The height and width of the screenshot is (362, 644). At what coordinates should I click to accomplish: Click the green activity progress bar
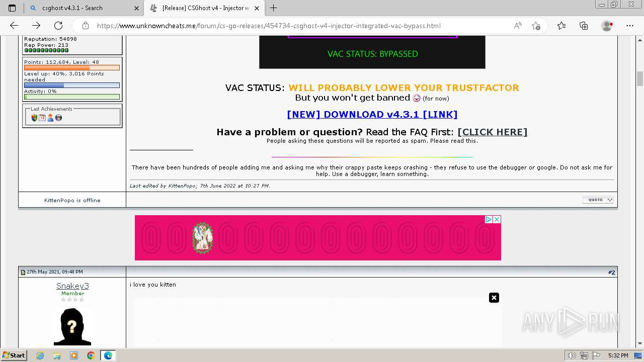pyautogui.click(x=72, y=97)
